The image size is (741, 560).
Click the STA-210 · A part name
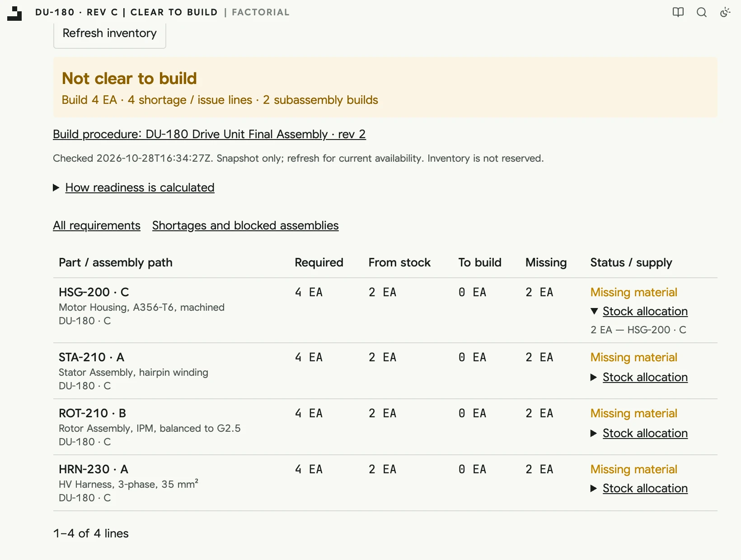point(91,357)
